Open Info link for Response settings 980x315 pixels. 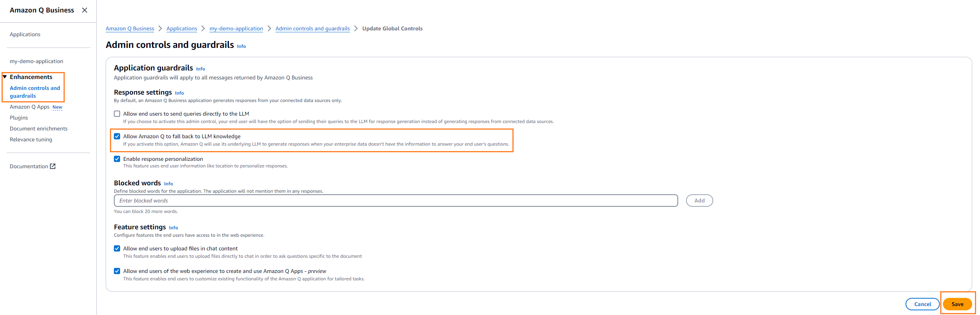[179, 93]
